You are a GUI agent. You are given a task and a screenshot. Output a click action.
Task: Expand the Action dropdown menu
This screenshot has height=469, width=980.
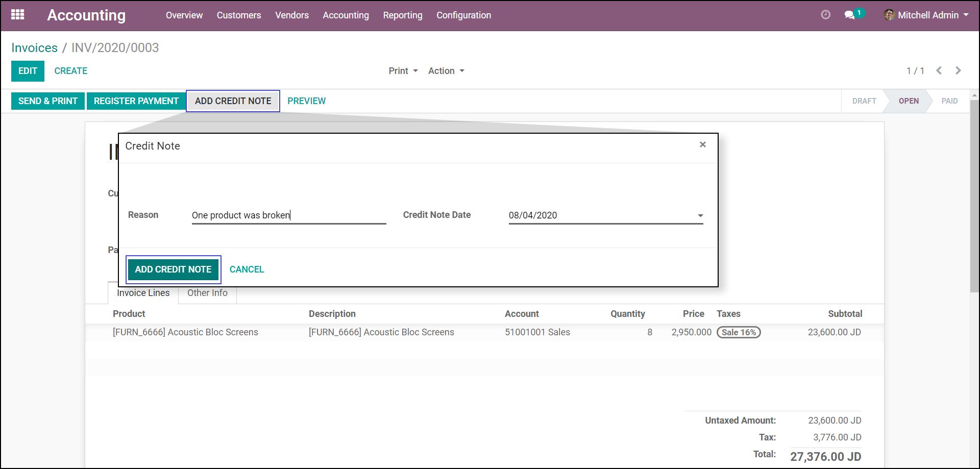[x=446, y=71]
